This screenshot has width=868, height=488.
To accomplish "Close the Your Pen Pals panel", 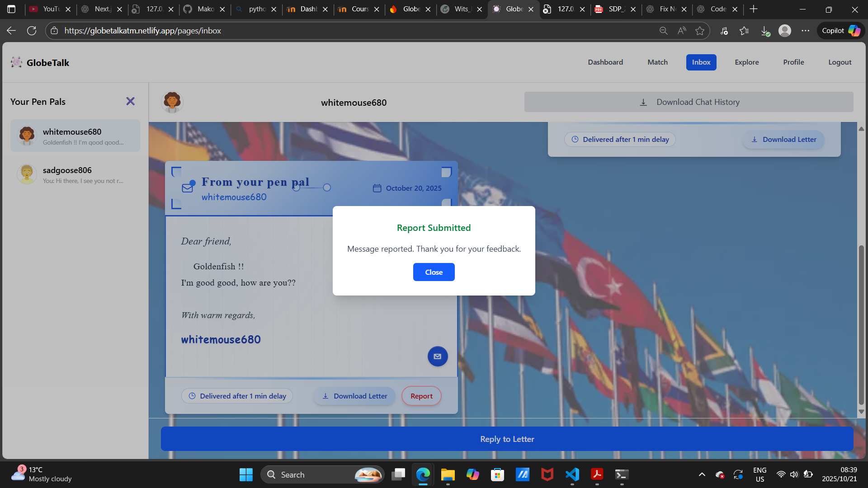I will click(x=131, y=101).
